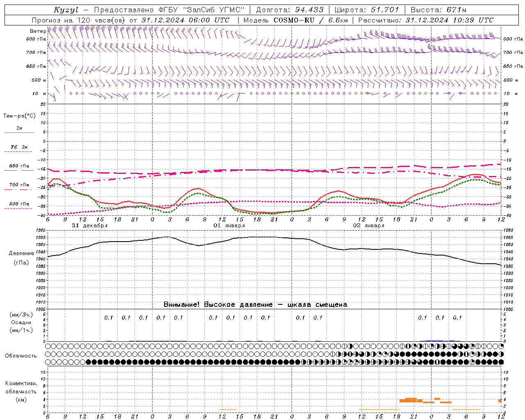
Task: Click the Td 2м legend entry
Action: 19,147
